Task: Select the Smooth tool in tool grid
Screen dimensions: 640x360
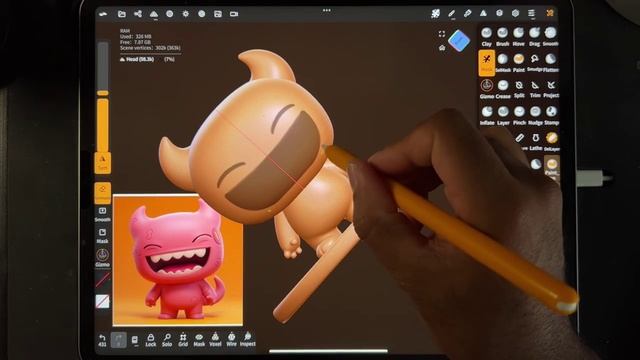Action: 551,36
